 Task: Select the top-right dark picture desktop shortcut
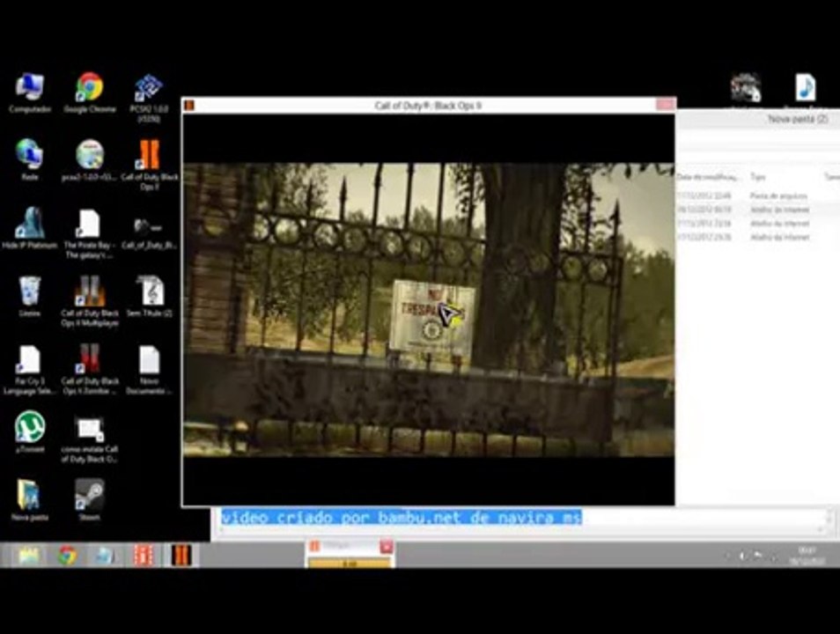(745, 87)
